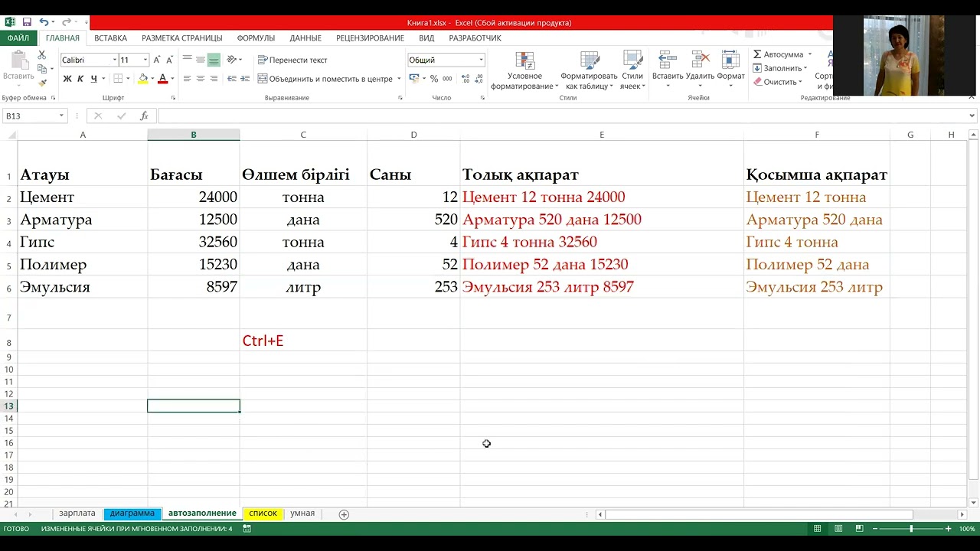Click the zoom slider handle
The height and width of the screenshot is (551, 980).
coord(911,529)
